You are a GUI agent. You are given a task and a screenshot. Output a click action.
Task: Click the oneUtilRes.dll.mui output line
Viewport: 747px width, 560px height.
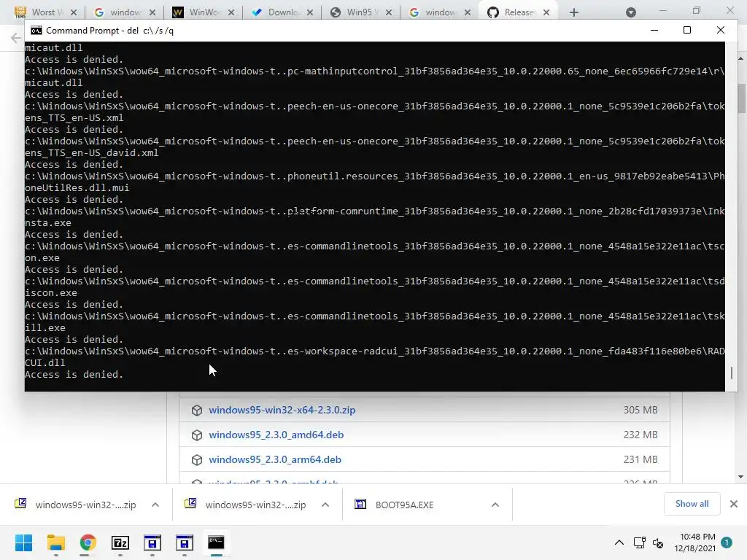point(77,187)
